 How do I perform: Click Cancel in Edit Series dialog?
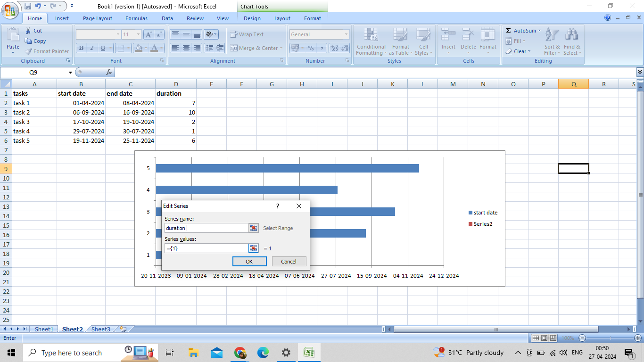(x=289, y=262)
